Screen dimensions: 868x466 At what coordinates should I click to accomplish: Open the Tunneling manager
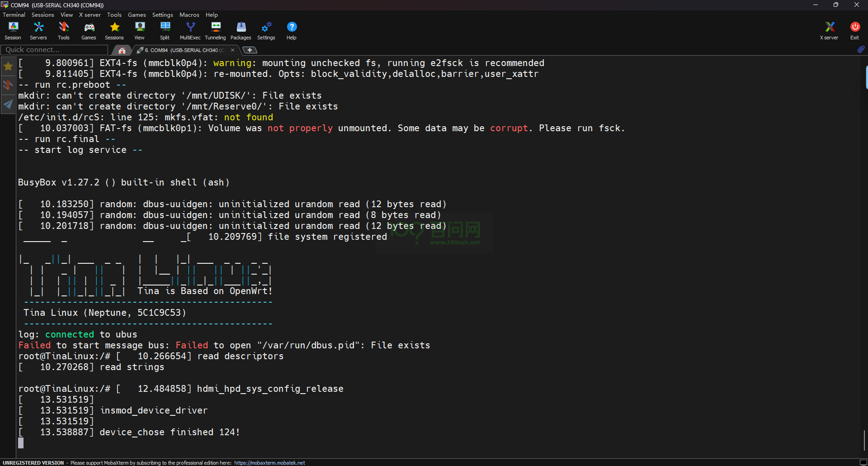(215, 31)
